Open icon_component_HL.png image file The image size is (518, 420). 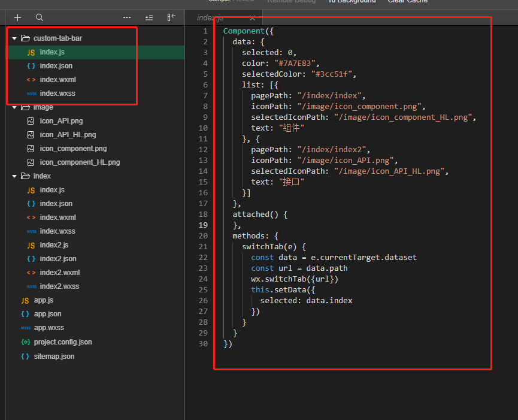click(x=80, y=162)
